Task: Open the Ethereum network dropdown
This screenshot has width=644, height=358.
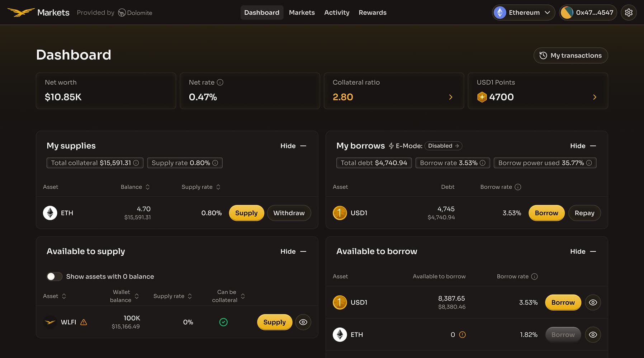Action: click(x=523, y=13)
